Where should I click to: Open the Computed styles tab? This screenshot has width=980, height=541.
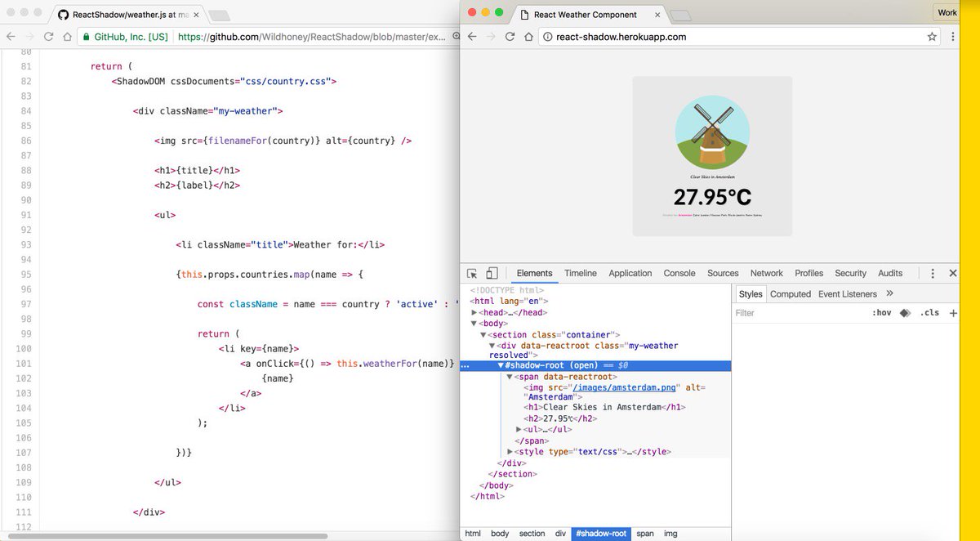[x=791, y=293]
